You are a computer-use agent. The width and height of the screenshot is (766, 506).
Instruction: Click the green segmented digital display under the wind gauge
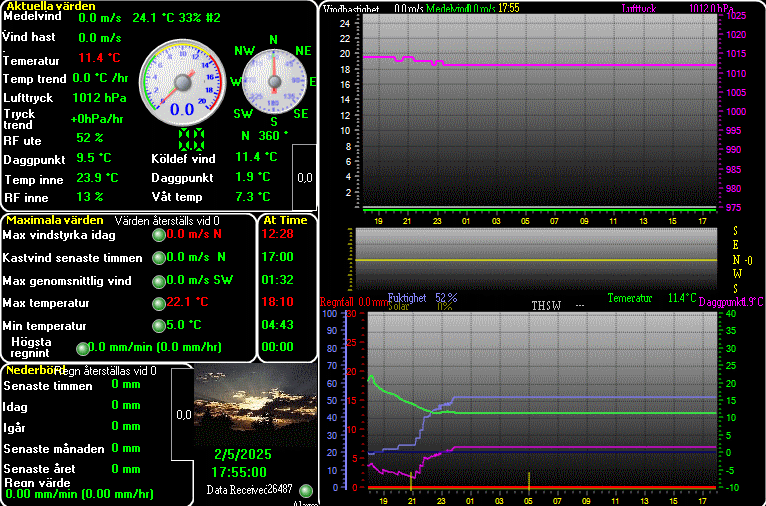(x=191, y=139)
